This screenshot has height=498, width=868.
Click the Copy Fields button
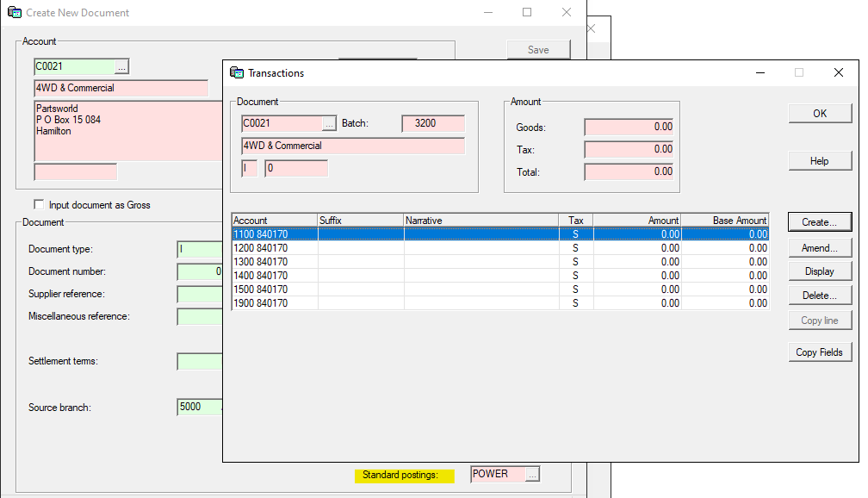pyautogui.click(x=819, y=352)
